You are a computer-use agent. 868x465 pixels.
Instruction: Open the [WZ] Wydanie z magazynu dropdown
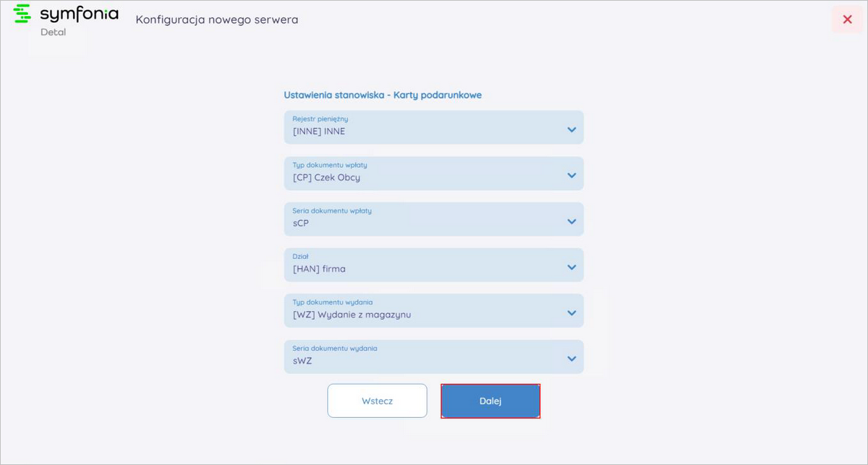(x=433, y=311)
